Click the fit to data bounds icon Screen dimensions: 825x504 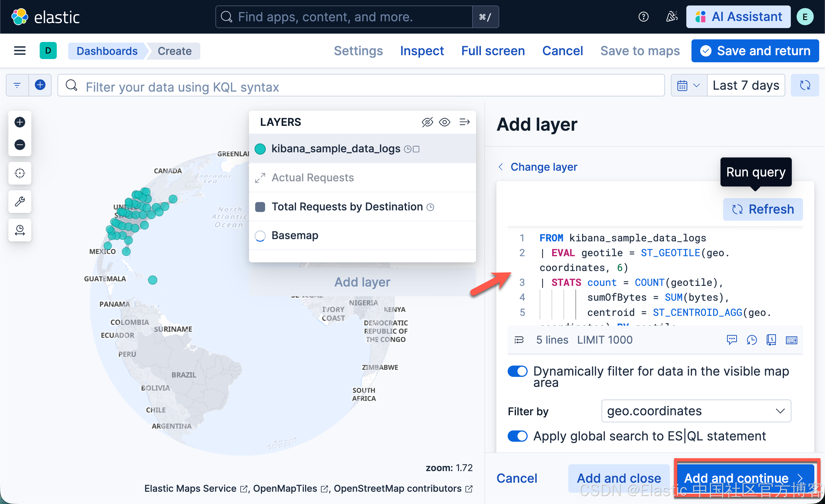click(20, 173)
